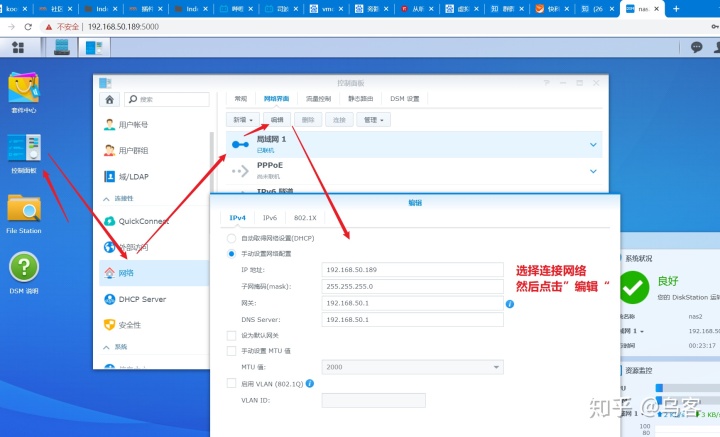The width and height of the screenshot is (720, 437).
Task: Expand the PPPoE interface row chevron
Action: point(593,171)
